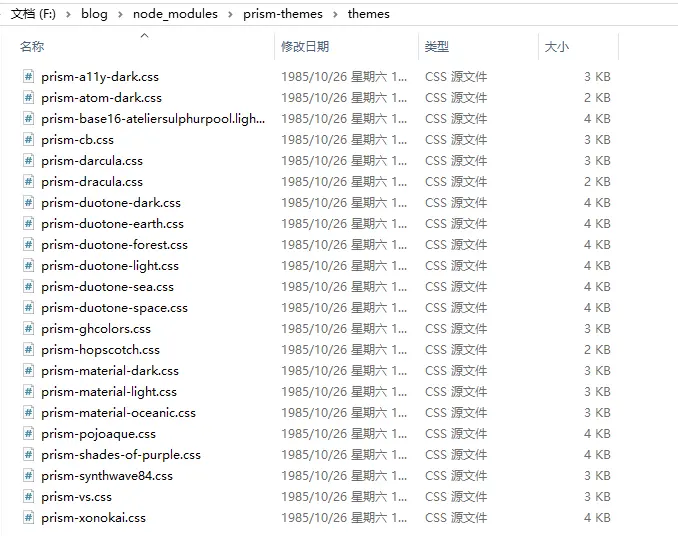Viewport: 678px width, 536px height.
Task: Select the icon of prism-duotone-dark.css
Action: pyautogui.click(x=28, y=203)
